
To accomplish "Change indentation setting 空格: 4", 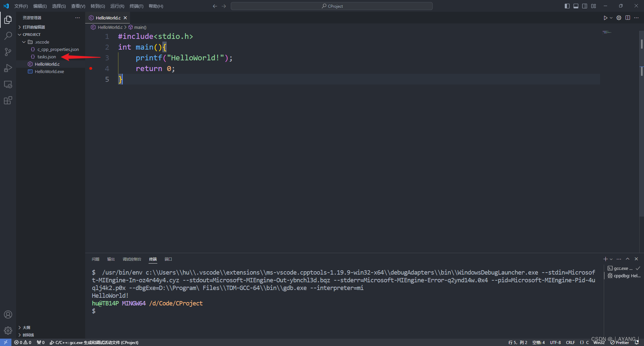I will [x=538, y=342].
